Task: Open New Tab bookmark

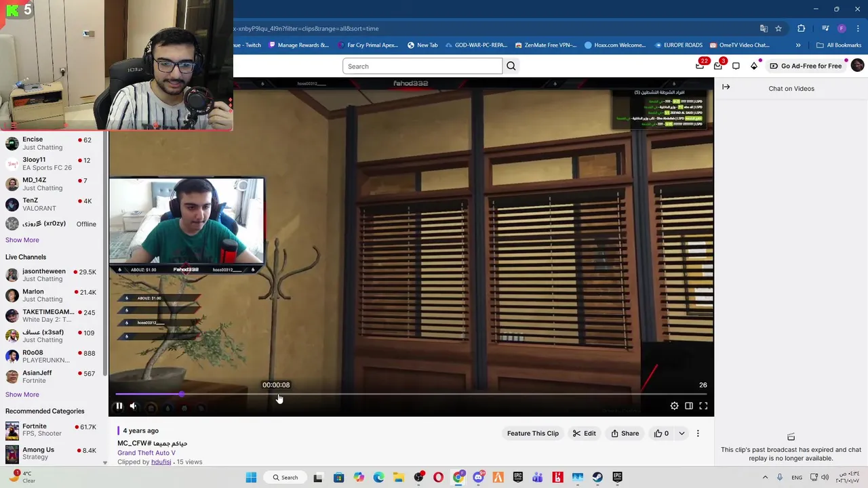Action: (x=422, y=45)
